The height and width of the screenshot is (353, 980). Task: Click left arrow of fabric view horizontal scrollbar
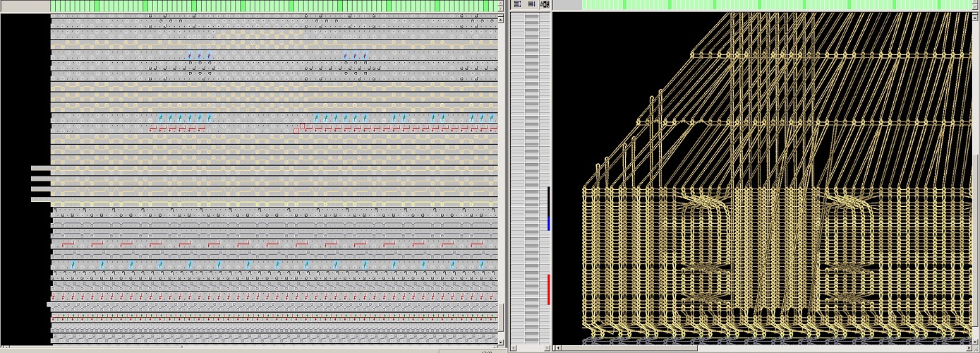click(557, 348)
